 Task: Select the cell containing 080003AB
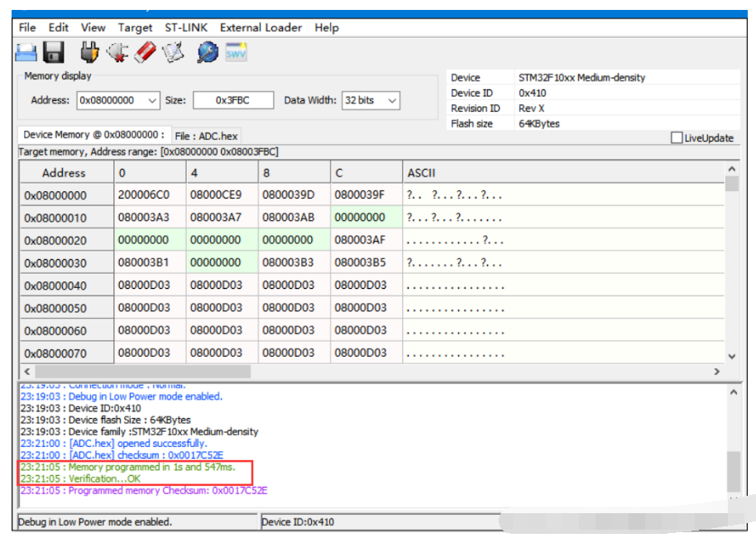294,218
